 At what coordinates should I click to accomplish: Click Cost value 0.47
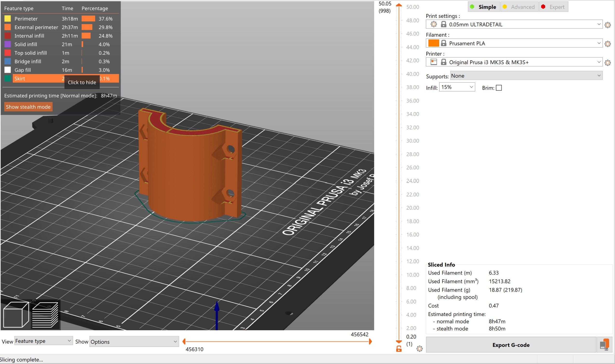click(x=493, y=306)
